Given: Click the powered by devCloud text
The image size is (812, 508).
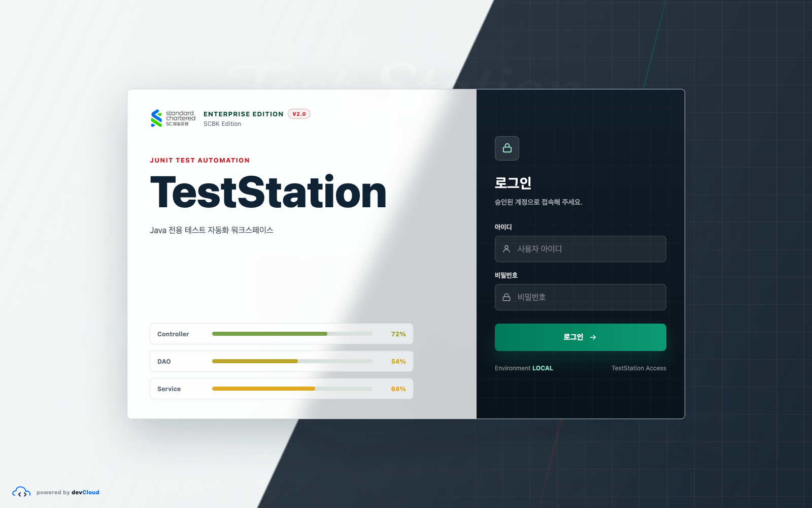Looking at the screenshot, I should (x=68, y=492).
